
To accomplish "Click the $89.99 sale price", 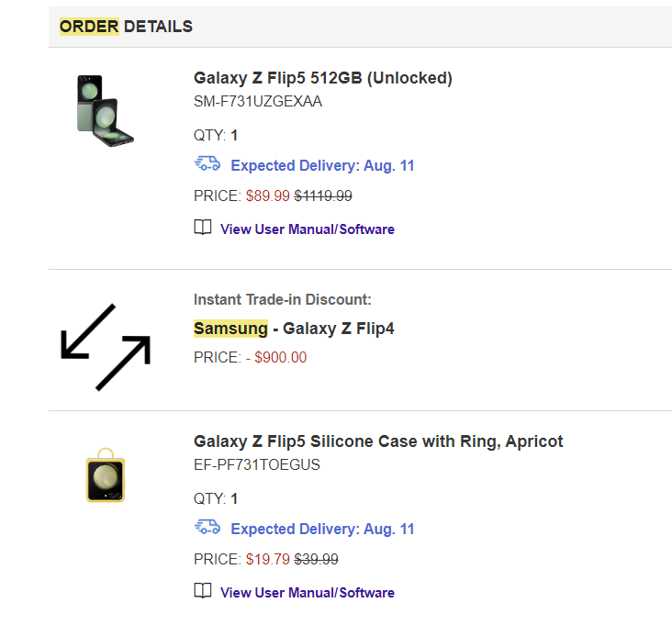I will pyautogui.click(x=268, y=195).
